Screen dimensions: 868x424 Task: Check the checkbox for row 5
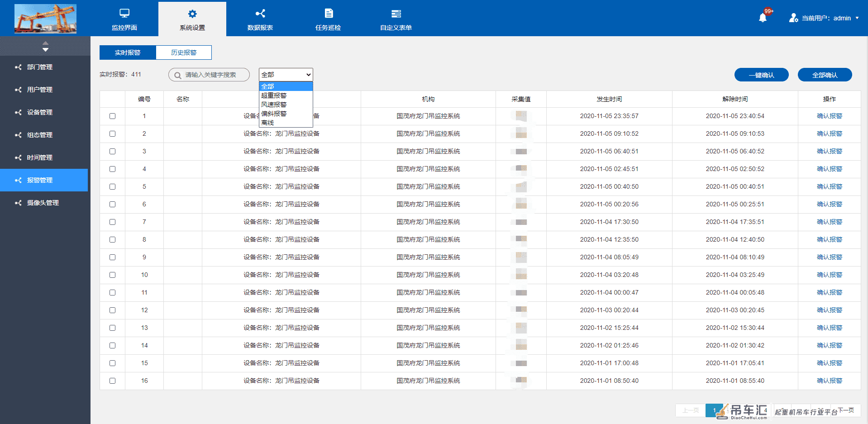click(112, 186)
